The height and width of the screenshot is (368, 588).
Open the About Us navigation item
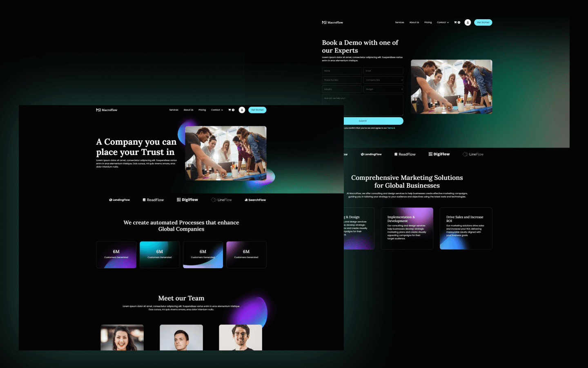pyautogui.click(x=188, y=110)
